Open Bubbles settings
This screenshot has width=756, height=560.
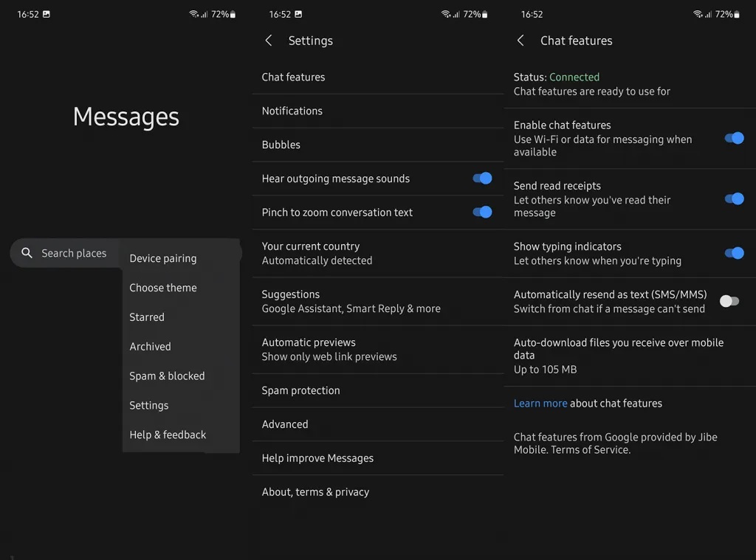click(377, 145)
